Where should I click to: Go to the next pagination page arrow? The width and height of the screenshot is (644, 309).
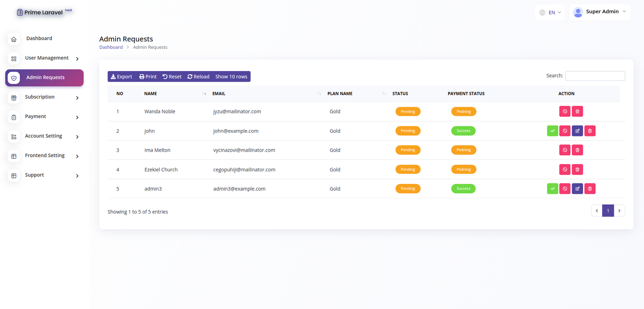(x=619, y=211)
